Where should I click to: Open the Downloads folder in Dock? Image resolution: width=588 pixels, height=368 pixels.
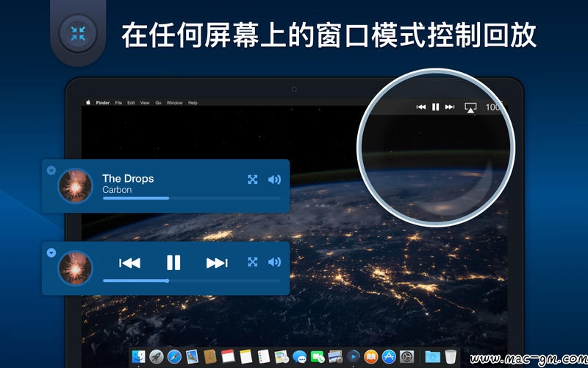(x=433, y=356)
